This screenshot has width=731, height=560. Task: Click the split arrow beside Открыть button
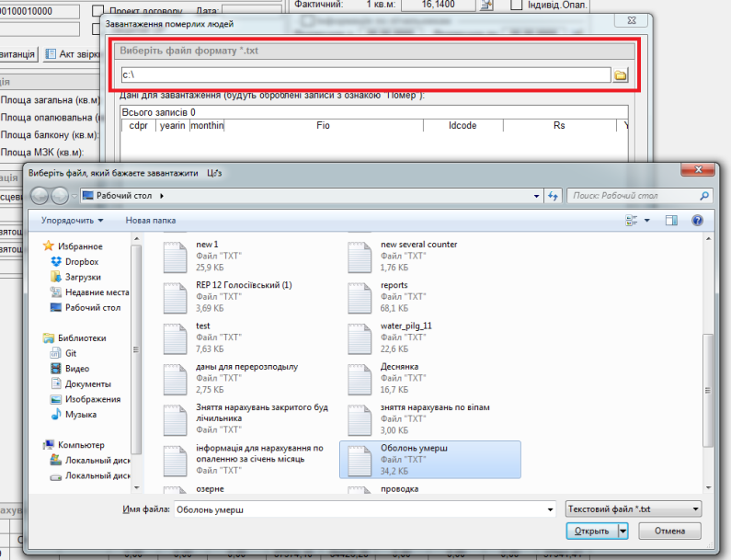click(x=623, y=531)
